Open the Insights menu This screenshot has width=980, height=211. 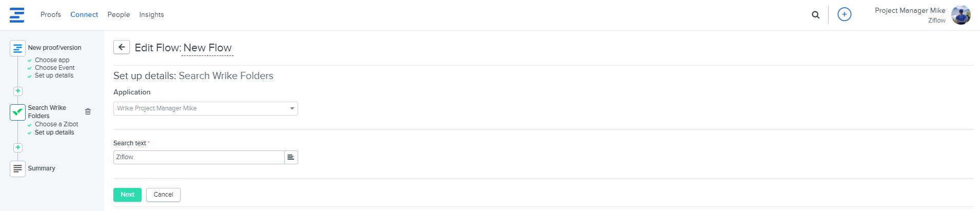(151, 14)
